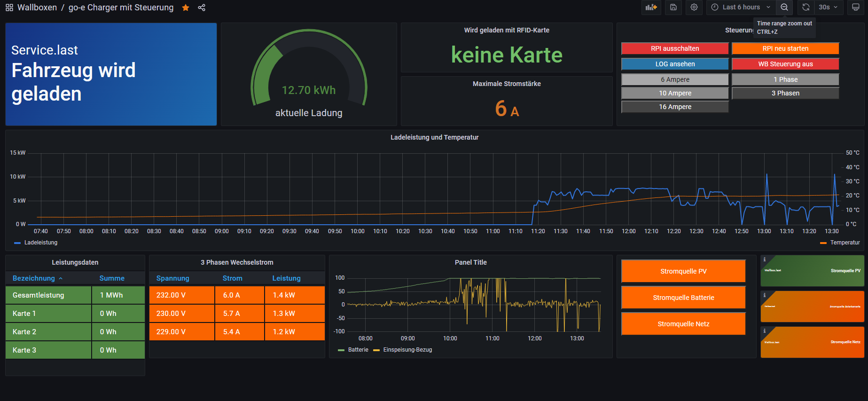The width and height of the screenshot is (868, 401).
Task: Zoom out the time range
Action: [x=784, y=8]
